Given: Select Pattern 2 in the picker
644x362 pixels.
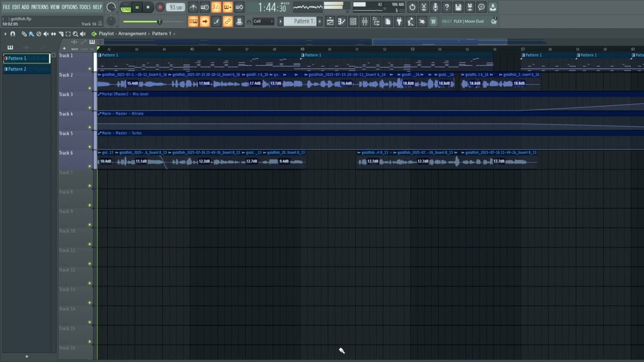Looking at the screenshot, I should 27,69.
